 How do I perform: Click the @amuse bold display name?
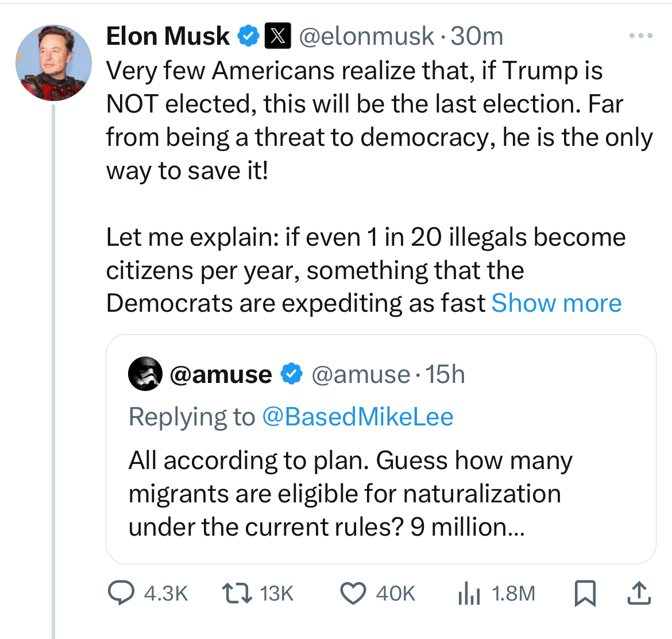[221, 374]
